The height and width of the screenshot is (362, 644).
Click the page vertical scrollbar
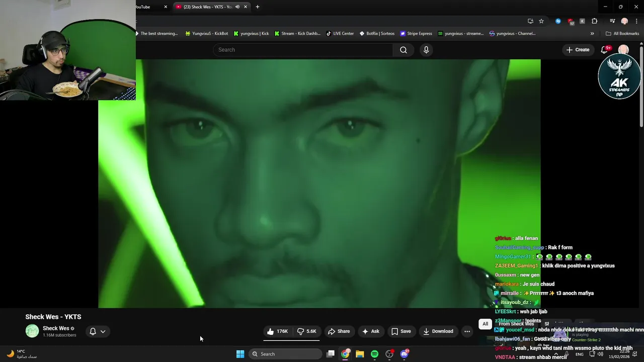point(641,85)
